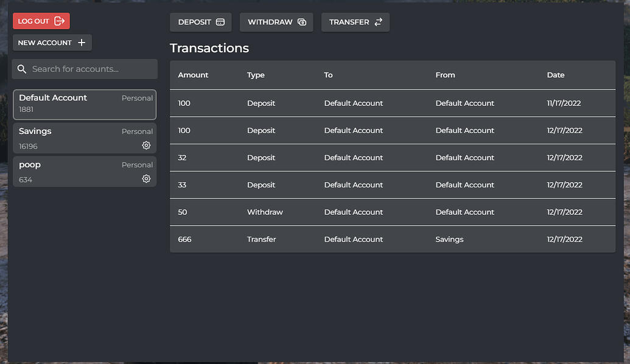
Task: Click the Savings balance 16196
Action: pos(28,147)
